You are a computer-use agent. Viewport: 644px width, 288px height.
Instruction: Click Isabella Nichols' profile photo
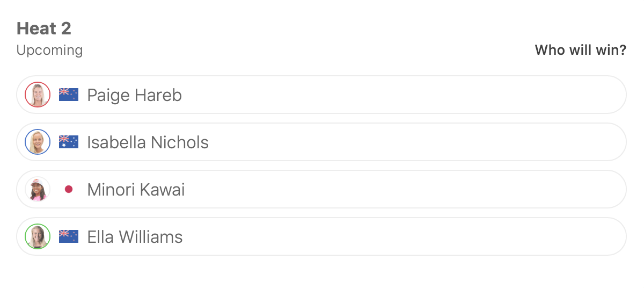[38, 142]
